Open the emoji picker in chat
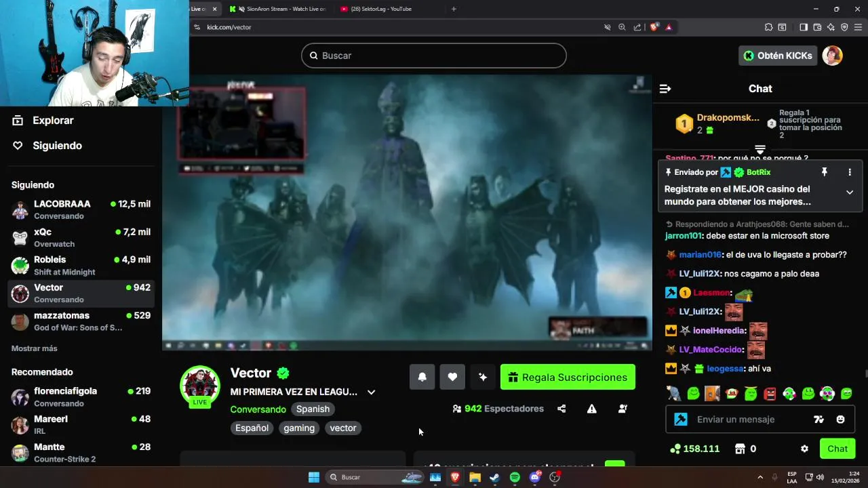This screenshot has width=868, height=488. pos(841,420)
